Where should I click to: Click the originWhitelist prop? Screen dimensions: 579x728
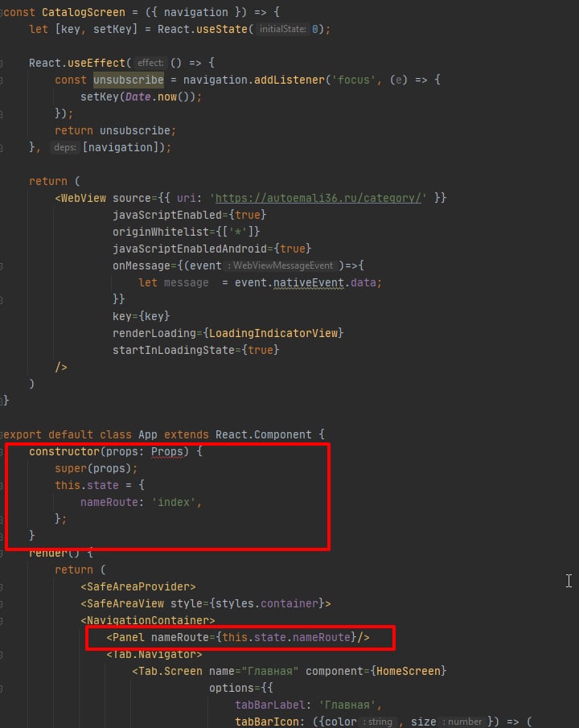[x=161, y=232]
